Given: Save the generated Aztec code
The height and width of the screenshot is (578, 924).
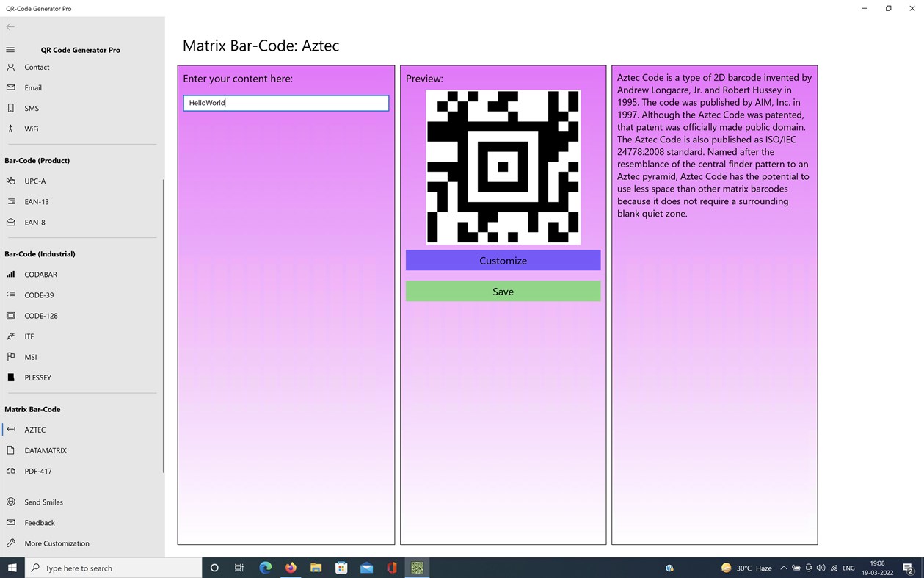Looking at the screenshot, I should [503, 291].
